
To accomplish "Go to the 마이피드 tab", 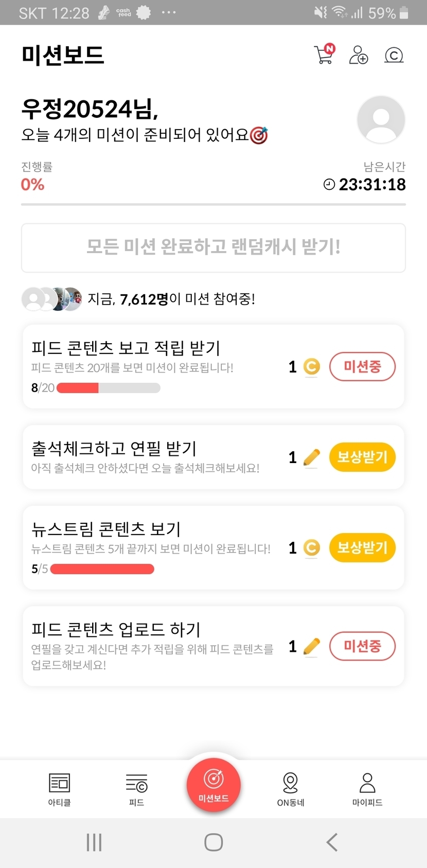I will point(367,789).
